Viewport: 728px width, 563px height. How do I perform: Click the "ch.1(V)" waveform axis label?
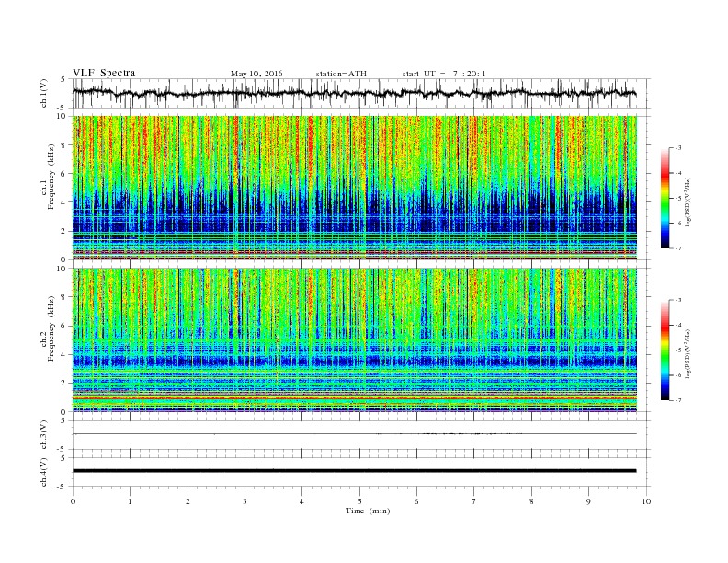pyautogui.click(x=44, y=93)
